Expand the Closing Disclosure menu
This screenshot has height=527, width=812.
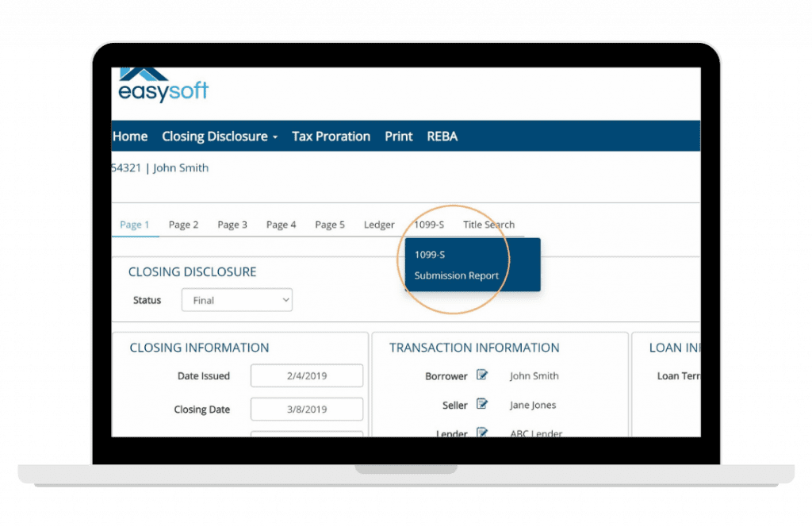point(220,137)
